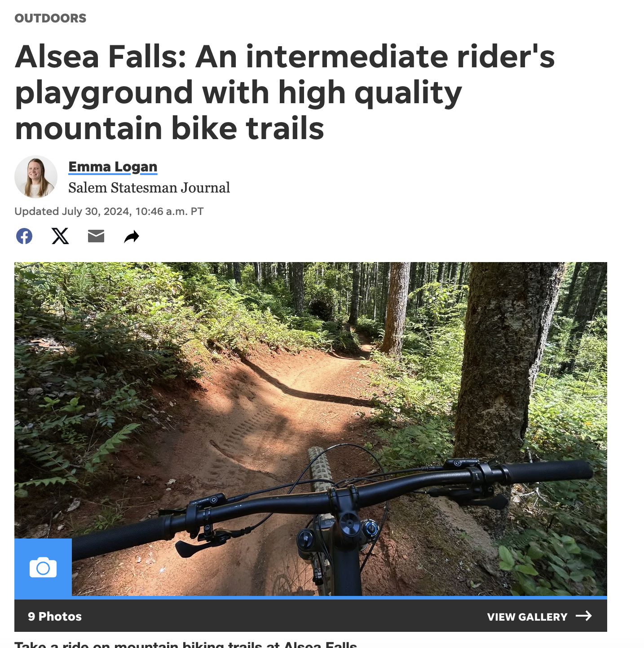
Task: Click the View Gallery arrow icon
Action: click(584, 616)
